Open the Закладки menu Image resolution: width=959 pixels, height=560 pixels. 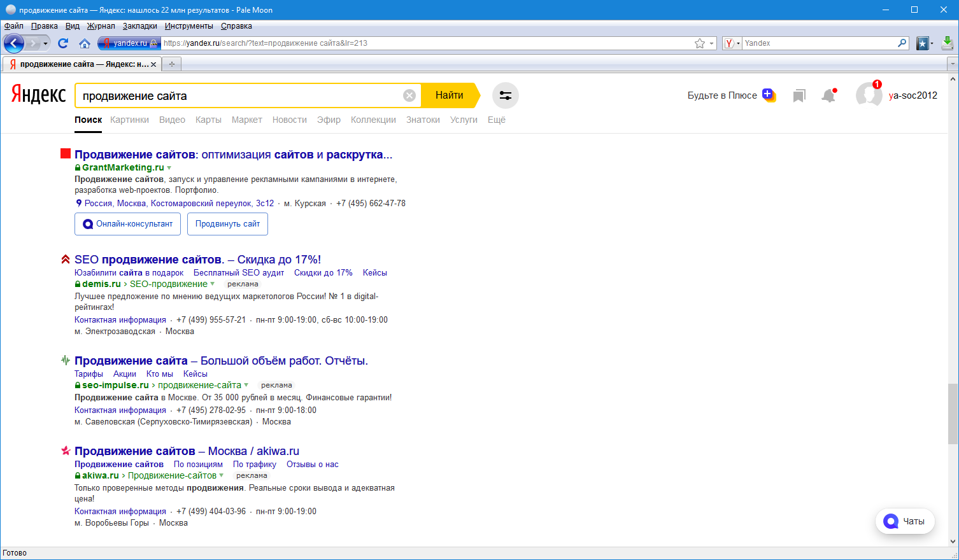click(x=140, y=26)
